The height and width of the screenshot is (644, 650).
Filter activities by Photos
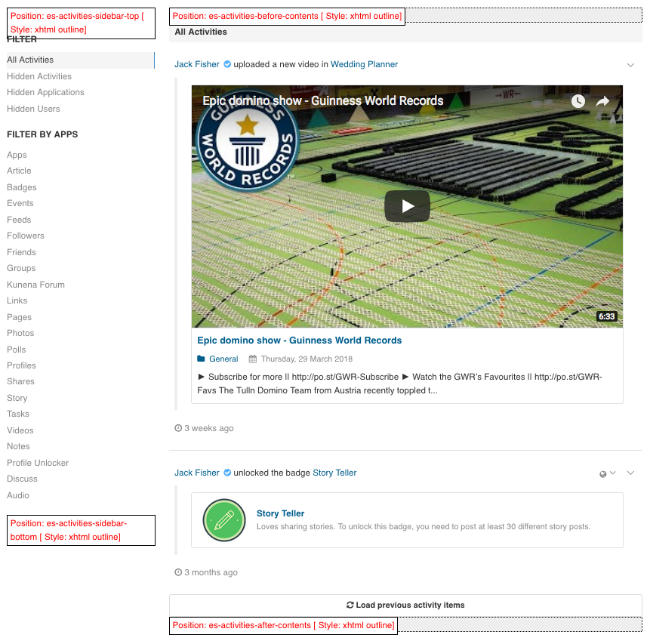click(20, 333)
